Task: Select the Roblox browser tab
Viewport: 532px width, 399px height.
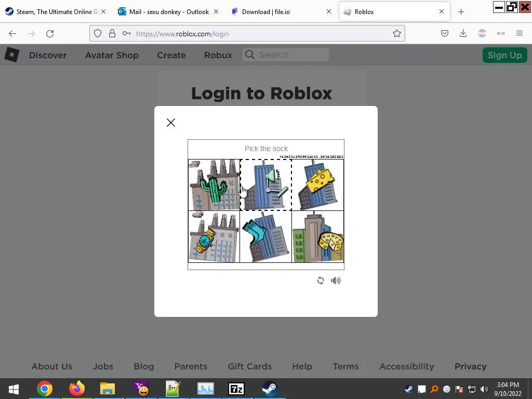Action: click(395, 12)
